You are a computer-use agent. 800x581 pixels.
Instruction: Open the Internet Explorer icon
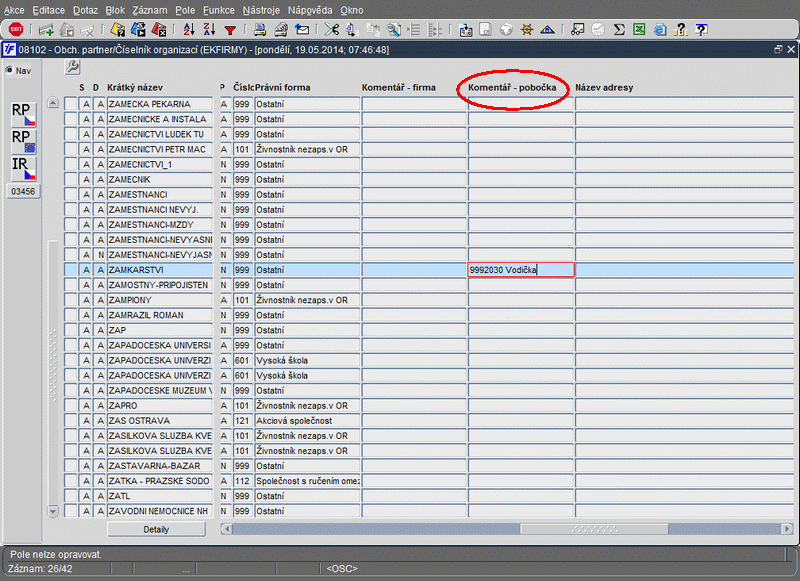coord(660,30)
